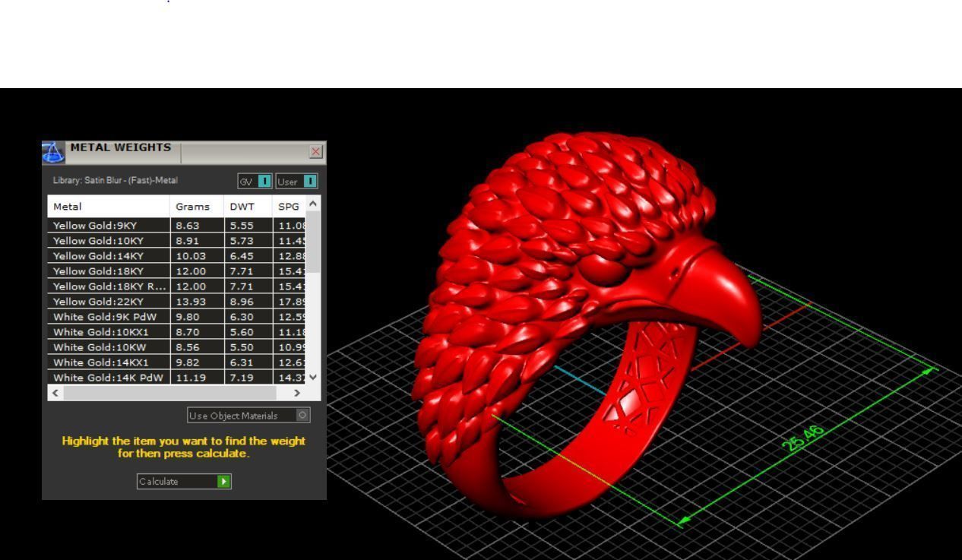Click the Calculate button
This screenshot has height=560, width=962.
[x=184, y=481]
